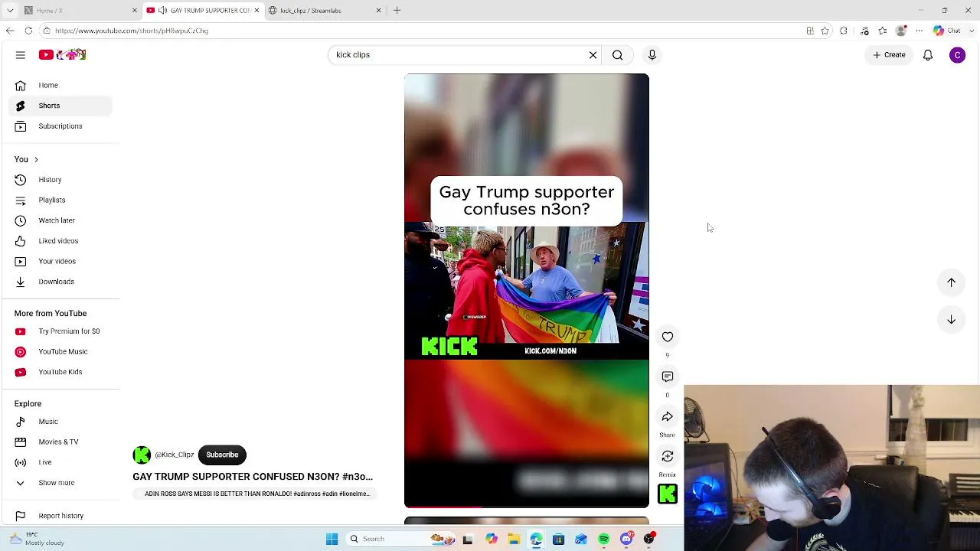Focus the browser address bar URL

tap(132, 31)
